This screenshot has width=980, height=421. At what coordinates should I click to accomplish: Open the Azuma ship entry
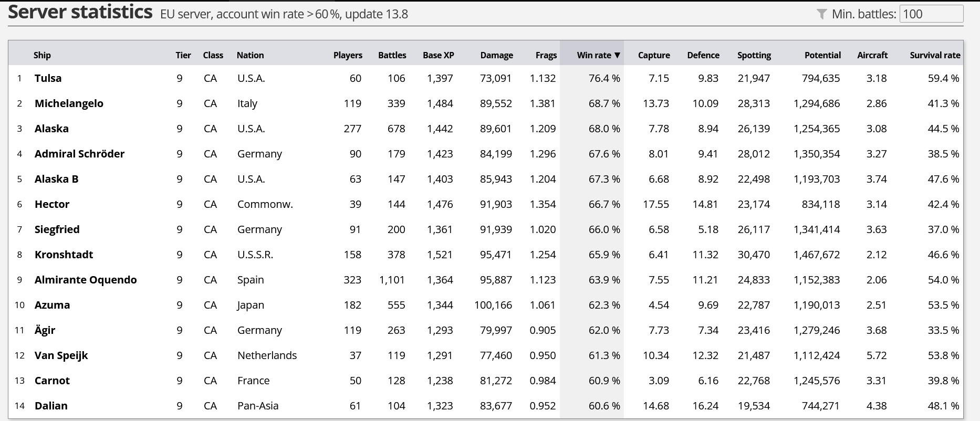(52, 305)
